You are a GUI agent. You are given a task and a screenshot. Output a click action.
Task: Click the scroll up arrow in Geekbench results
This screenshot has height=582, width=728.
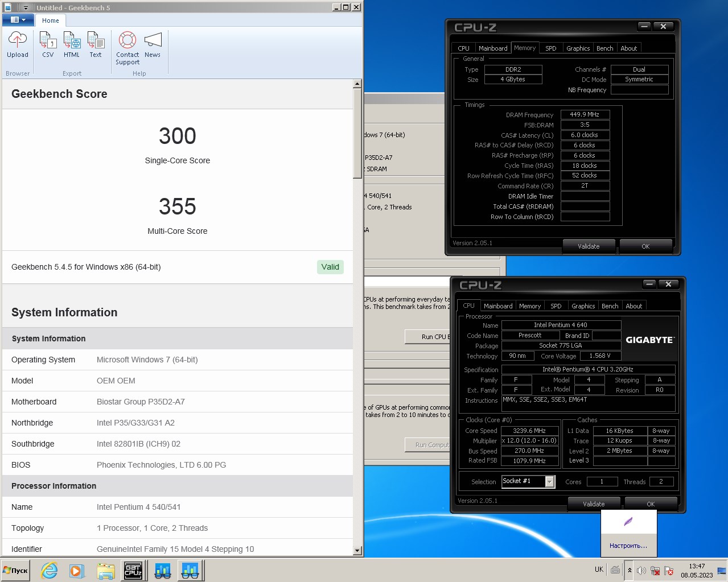(357, 84)
